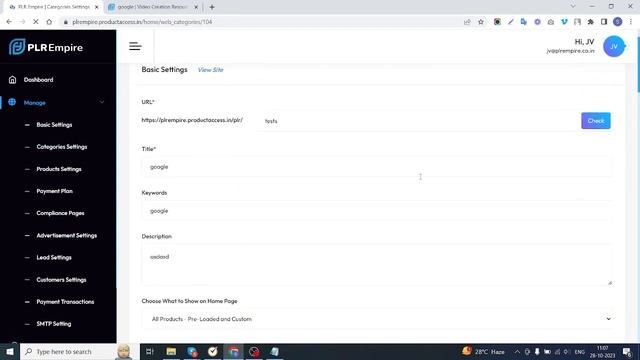Open Customers Settings in sidebar

(x=61, y=280)
